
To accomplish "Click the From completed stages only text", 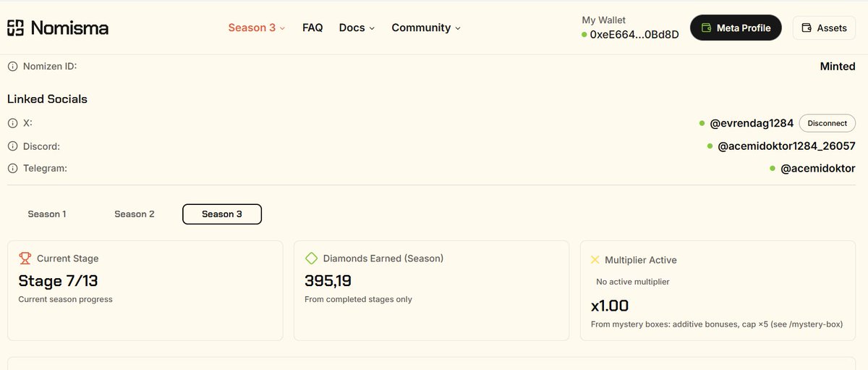I will pos(358,299).
